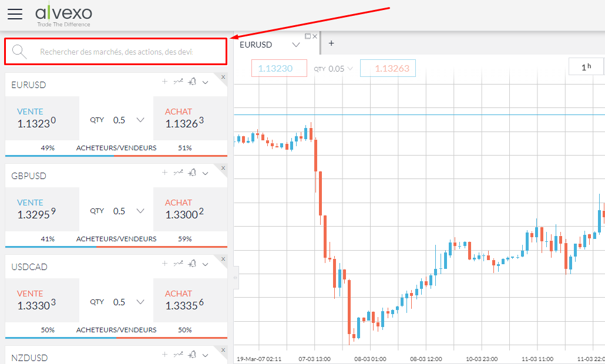The height and width of the screenshot is (364, 605).
Task: Expand the USDCAD card chevron
Action: coord(205,264)
